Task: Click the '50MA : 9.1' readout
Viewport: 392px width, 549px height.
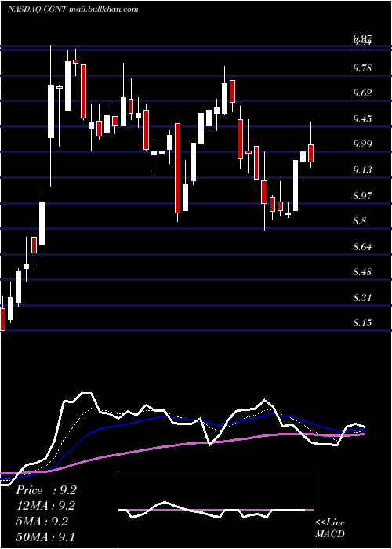Action: tap(45, 536)
